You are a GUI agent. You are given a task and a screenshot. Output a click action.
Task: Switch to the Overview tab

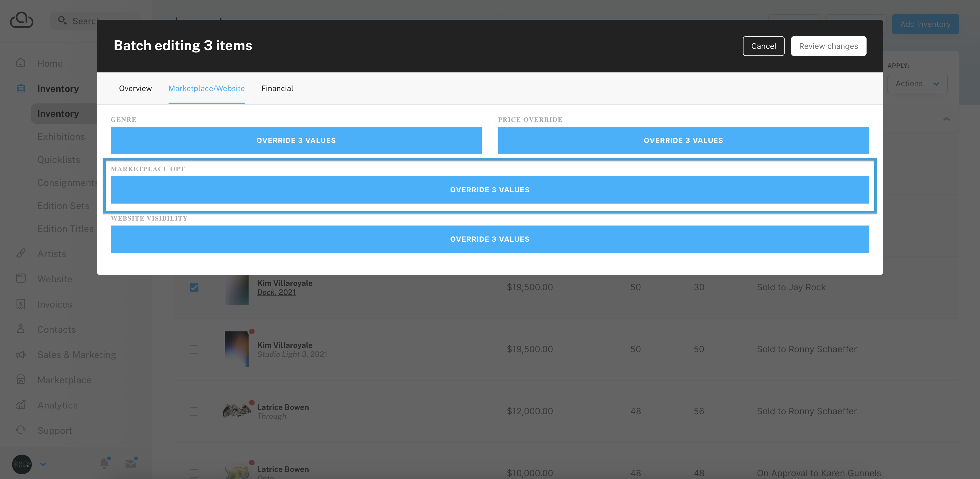coord(135,88)
